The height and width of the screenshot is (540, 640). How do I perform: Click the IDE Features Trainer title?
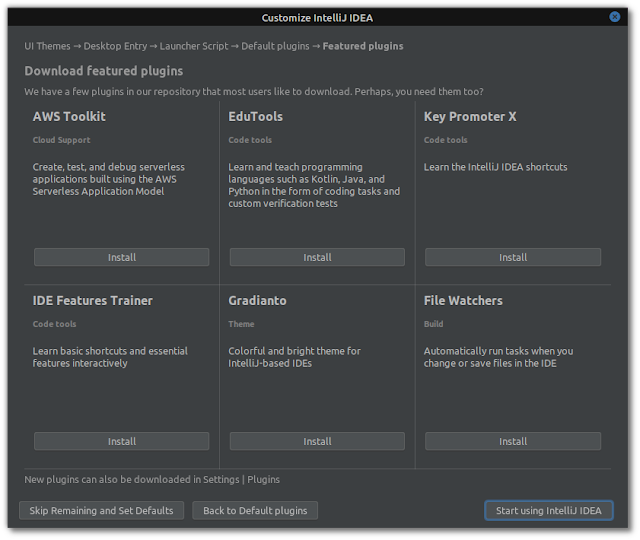(93, 301)
